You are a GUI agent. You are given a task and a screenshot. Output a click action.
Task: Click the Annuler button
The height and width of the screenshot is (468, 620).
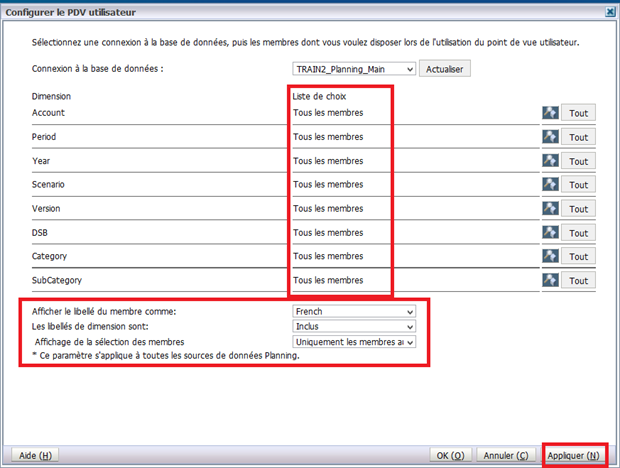coord(507,455)
